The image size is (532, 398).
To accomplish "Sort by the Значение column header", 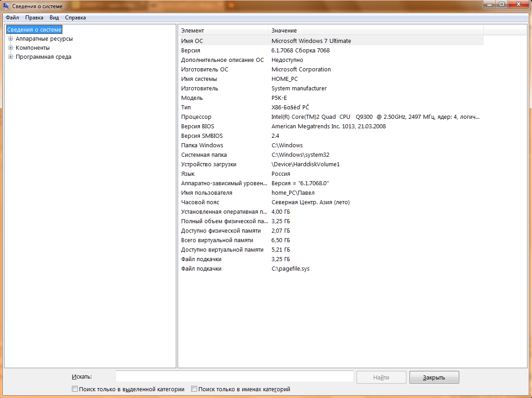I will pyautogui.click(x=376, y=31).
